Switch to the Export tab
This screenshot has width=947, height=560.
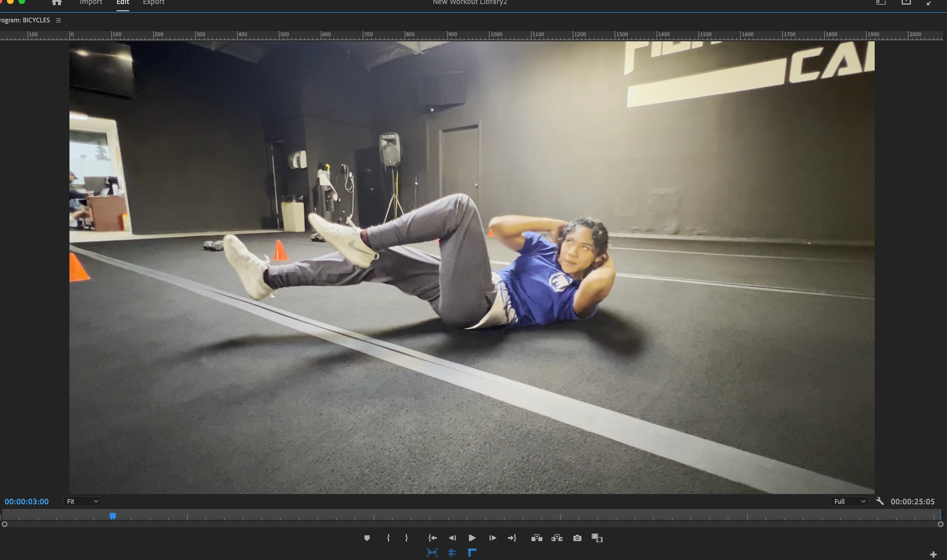tap(154, 3)
